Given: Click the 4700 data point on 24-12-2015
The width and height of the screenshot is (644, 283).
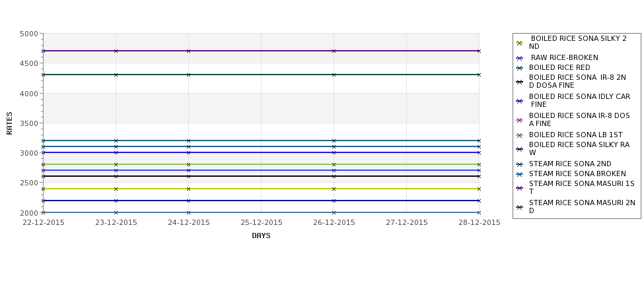Looking at the screenshot, I should [188, 51].
